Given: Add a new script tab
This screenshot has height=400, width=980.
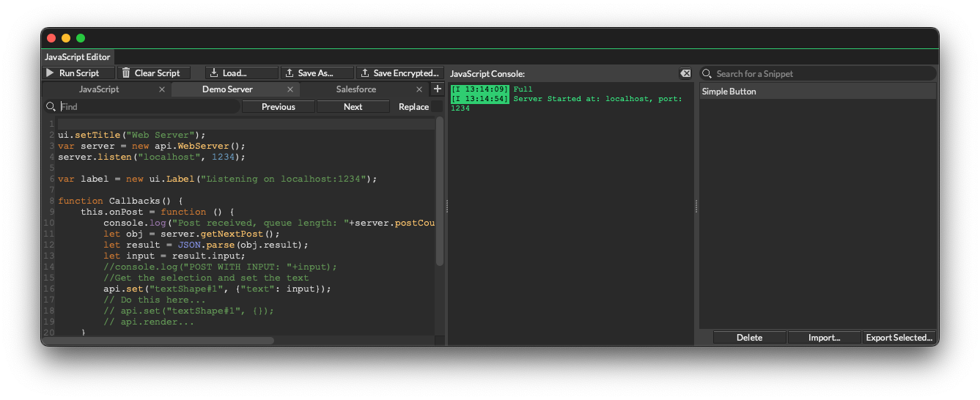Looking at the screenshot, I should (x=438, y=89).
